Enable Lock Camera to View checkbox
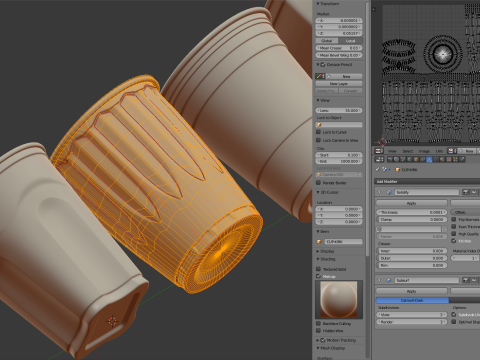480x360 pixels. click(319, 140)
